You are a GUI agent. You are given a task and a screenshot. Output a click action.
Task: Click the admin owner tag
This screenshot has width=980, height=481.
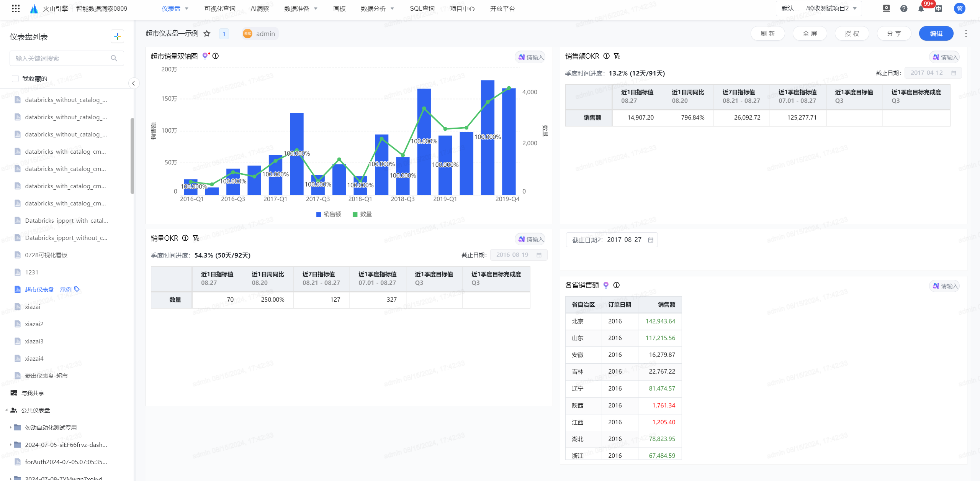click(x=260, y=34)
